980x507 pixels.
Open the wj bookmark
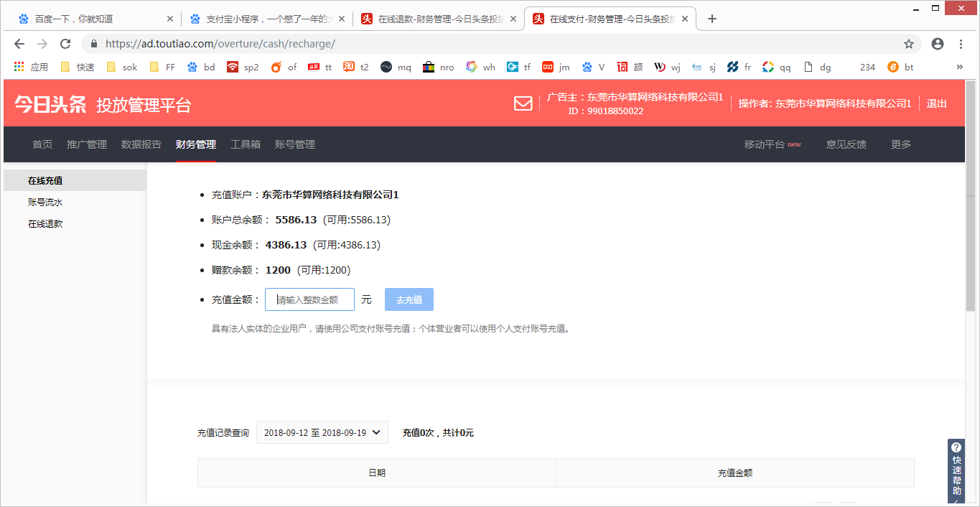[667, 67]
